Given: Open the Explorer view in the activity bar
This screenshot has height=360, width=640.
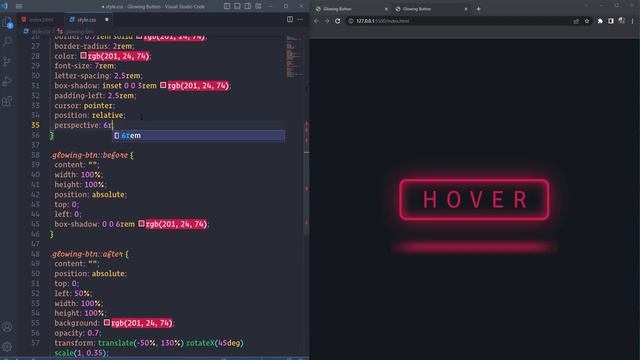Looking at the screenshot, I should coord(7,23).
